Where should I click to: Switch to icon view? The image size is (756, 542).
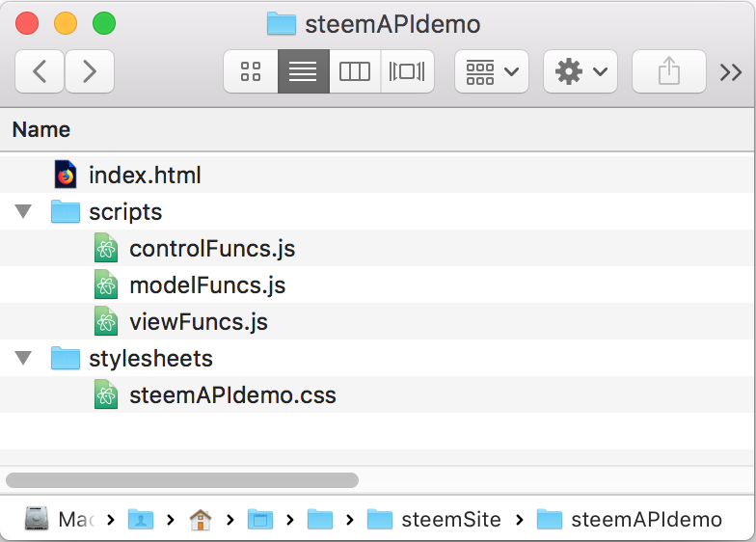pyautogui.click(x=251, y=71)
